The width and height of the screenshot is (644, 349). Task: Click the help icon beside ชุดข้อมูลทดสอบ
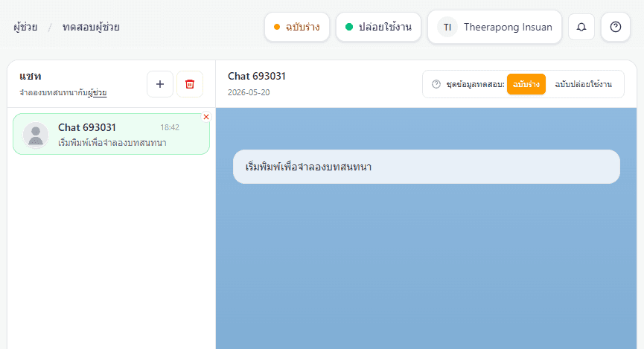point(436,84)
